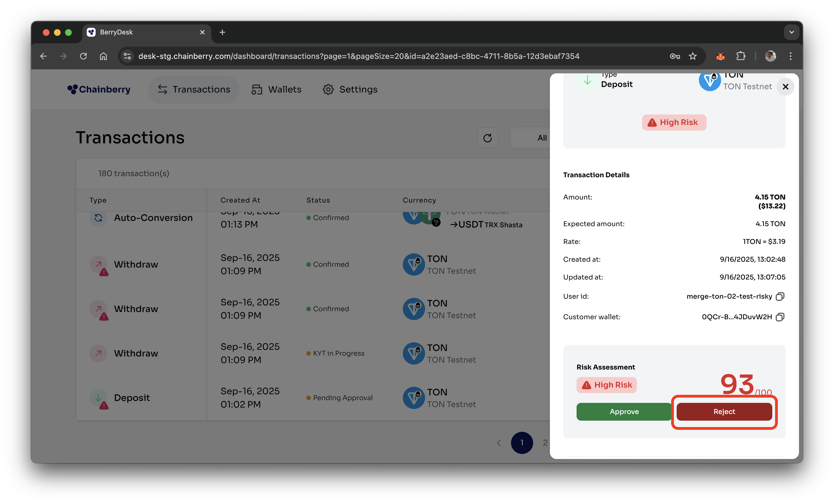Approve the high risk deposit
834x504 pixels.
tap(624, 412)
